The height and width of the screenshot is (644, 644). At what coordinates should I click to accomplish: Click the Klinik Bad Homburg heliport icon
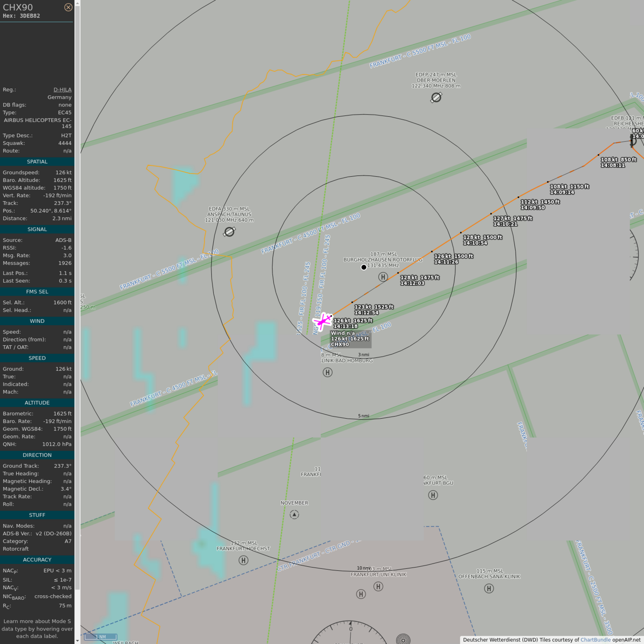327,373
